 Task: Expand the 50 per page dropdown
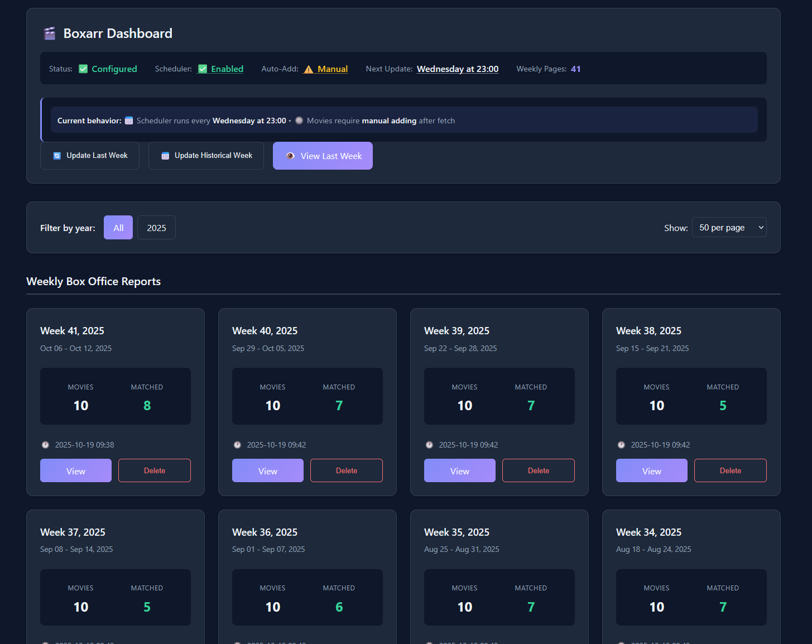point(729,228)
